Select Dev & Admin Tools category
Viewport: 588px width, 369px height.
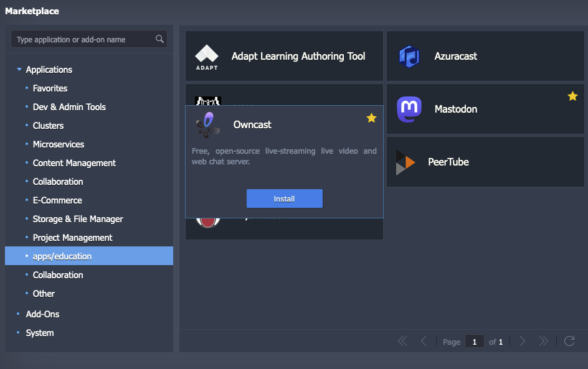[x=69, y=107]
